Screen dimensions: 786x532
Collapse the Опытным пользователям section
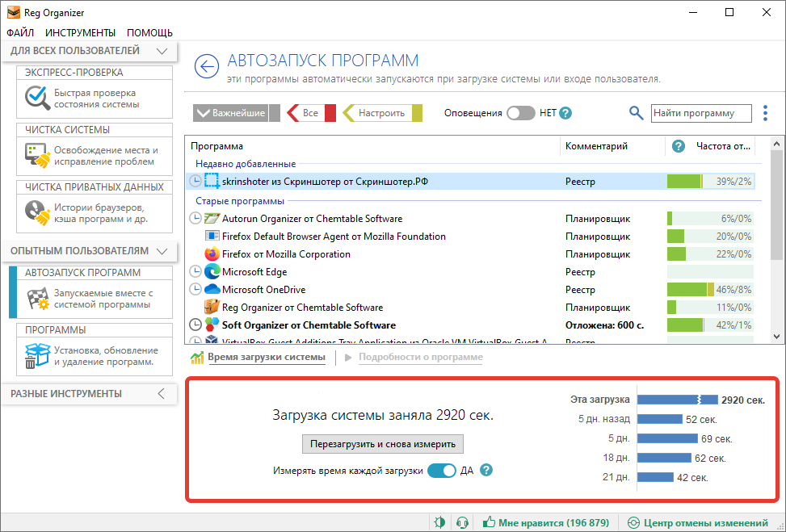tap(162, 251)
